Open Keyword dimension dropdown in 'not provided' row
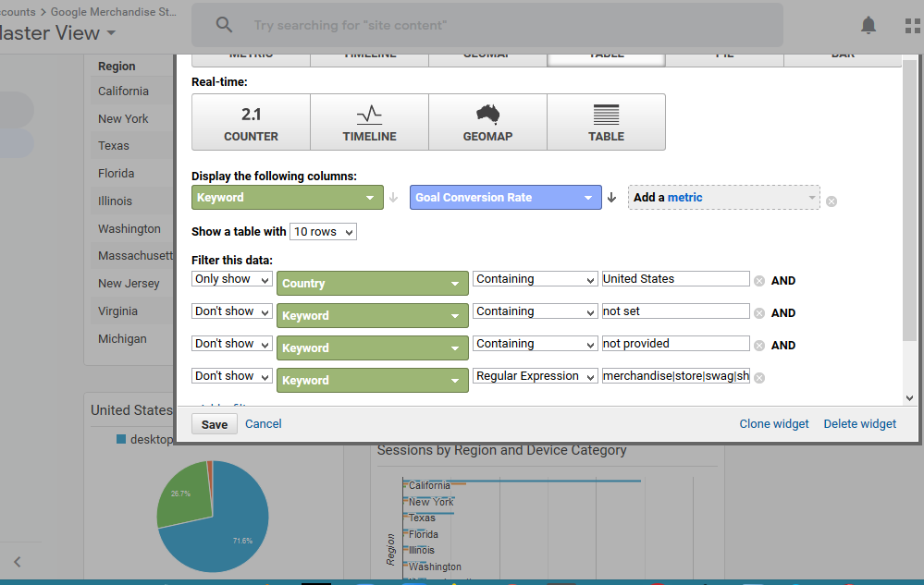Image resolution: width=924 pixels, height=585 pixels. point(373,347)
